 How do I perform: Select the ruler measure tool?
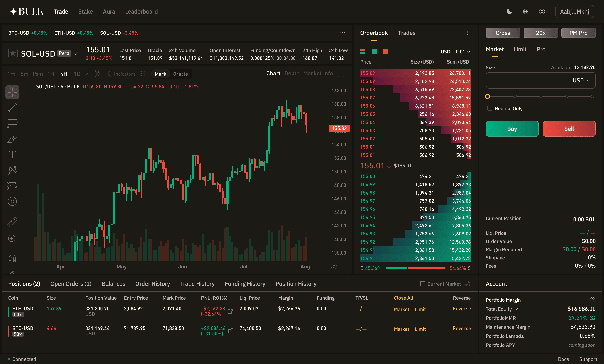pyautogui.click(x=12, y=222)
